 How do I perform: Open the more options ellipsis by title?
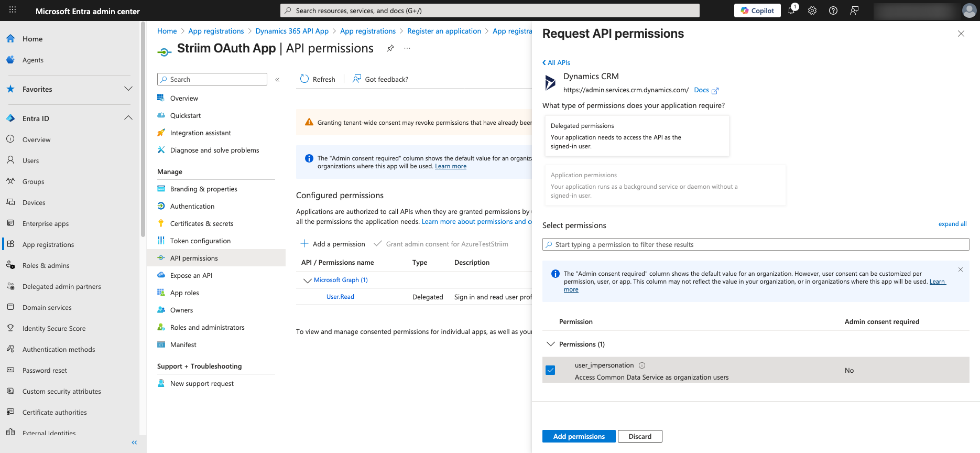click(407, 48)
